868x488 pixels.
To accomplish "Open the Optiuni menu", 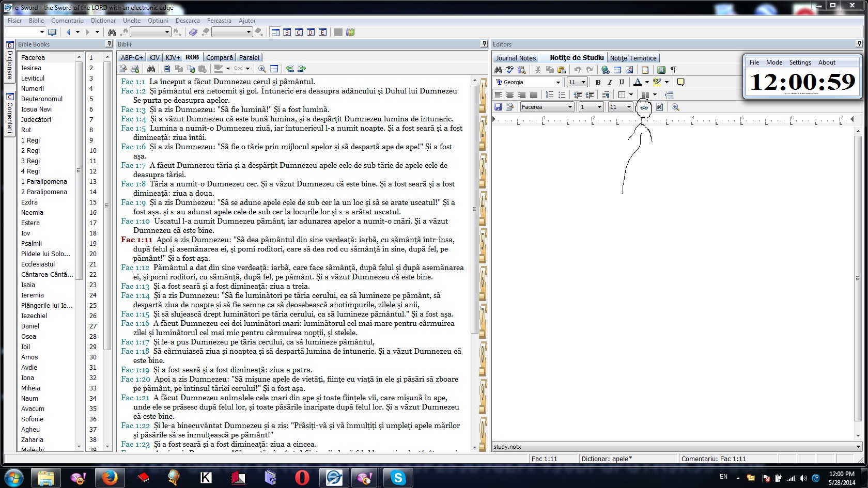I will [158, 21].
